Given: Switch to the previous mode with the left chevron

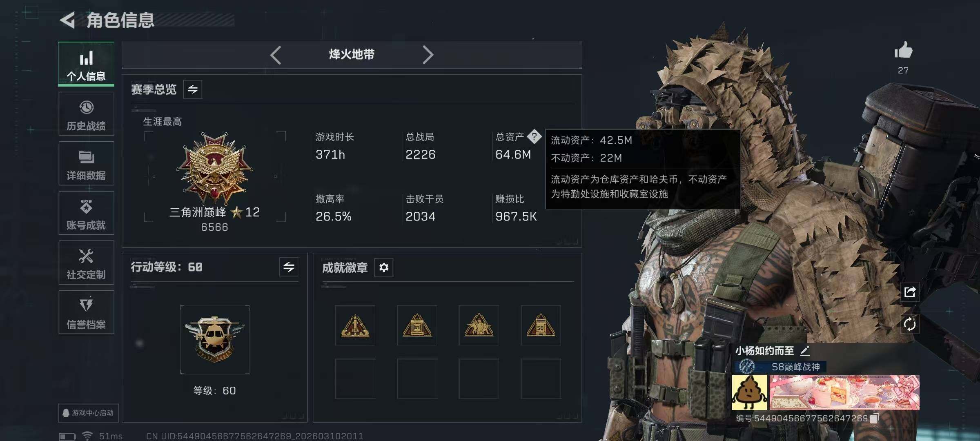Looking at the screenshot, I should pos(276,55).
